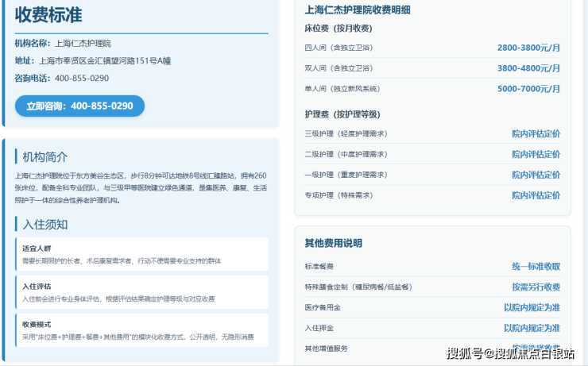Select the 其他增值服务 row label
This screenshot has height=366, width=588.
327,349
